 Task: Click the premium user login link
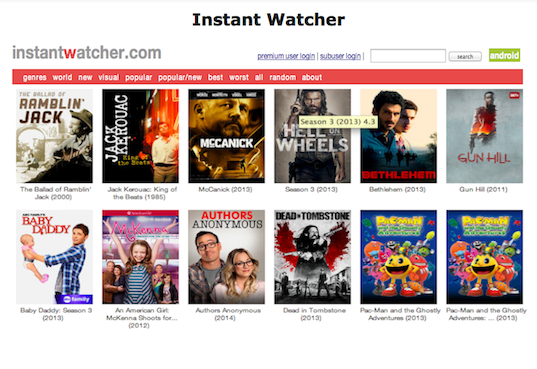pyautogui.click(x=286, y=56)
